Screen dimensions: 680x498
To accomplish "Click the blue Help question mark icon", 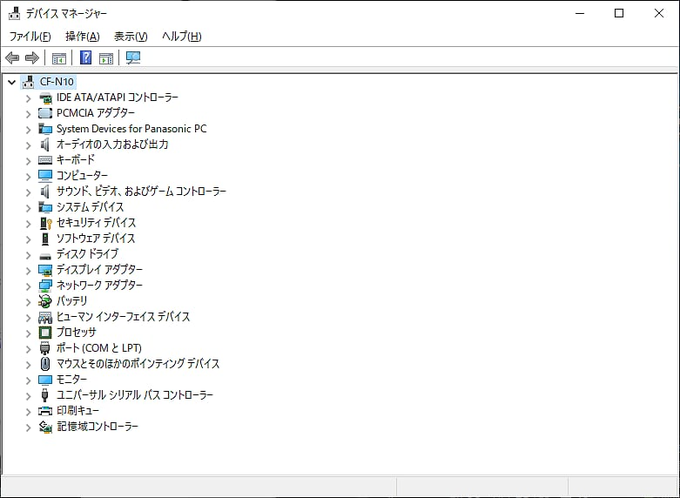I will (86, 57).
